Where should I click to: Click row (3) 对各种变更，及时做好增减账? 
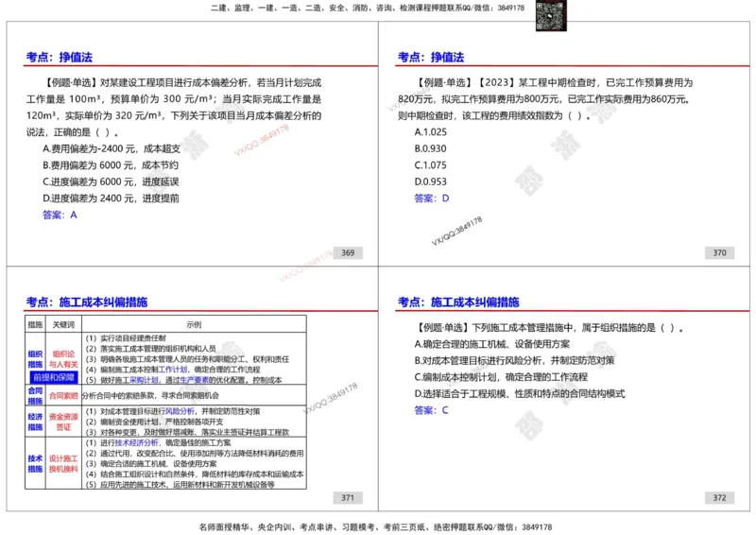coord(187,432)
